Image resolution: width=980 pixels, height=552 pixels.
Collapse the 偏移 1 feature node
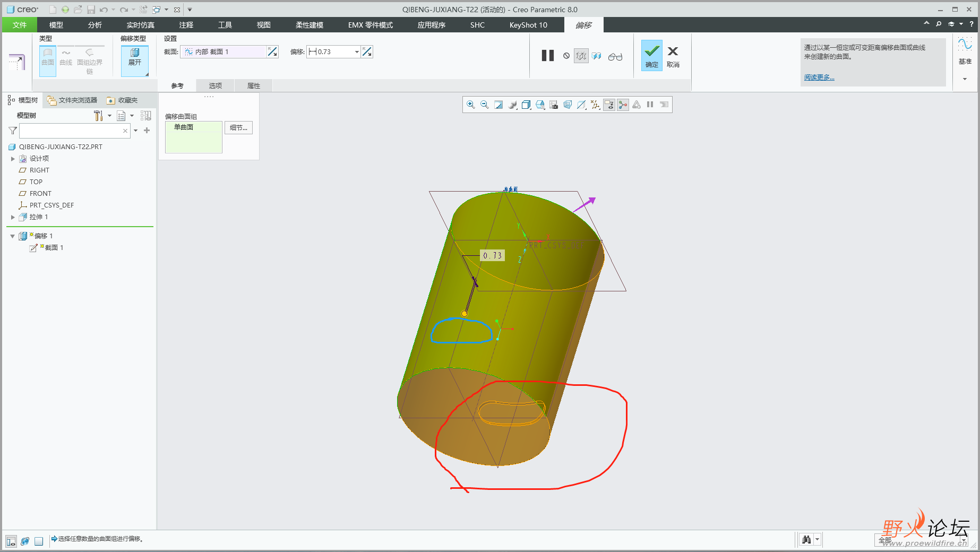(x=12, y=236)
